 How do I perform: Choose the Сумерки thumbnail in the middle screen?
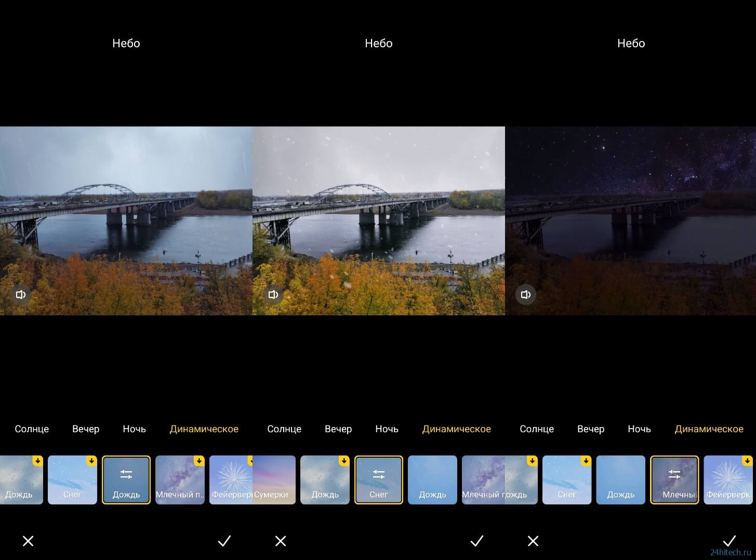[x=274, y=480]
